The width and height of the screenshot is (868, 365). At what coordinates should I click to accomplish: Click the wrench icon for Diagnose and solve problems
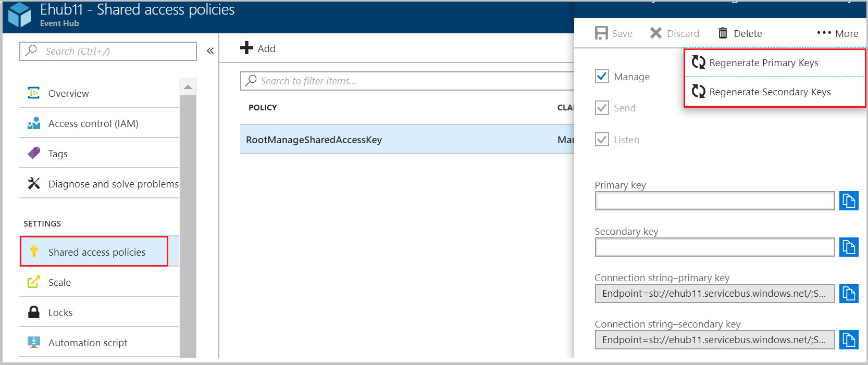pos(34,183)
